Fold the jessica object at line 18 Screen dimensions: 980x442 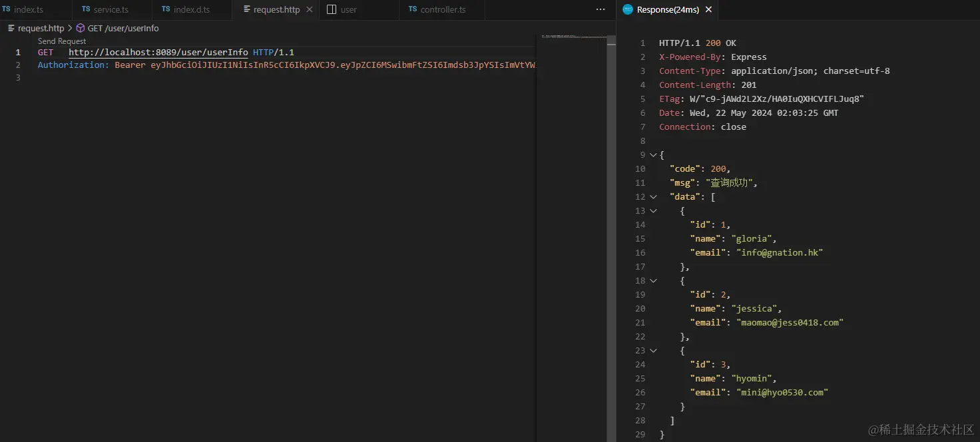tap(653, 281)
